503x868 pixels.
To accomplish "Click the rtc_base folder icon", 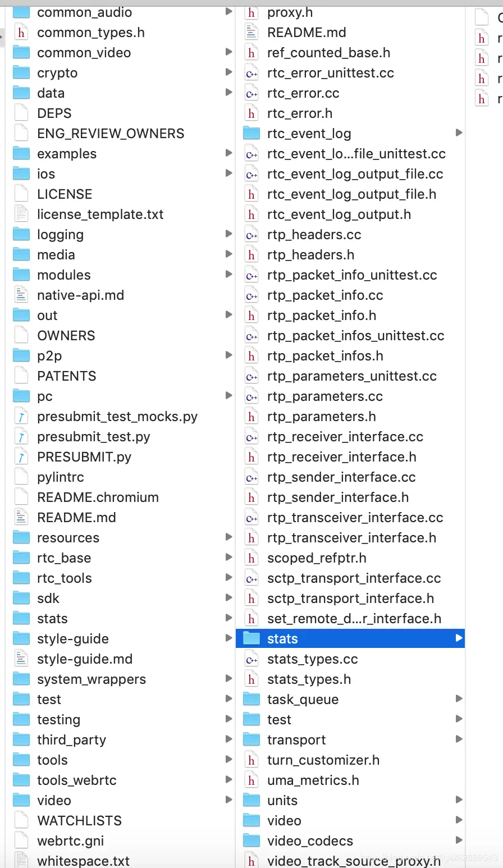I will coord(21,558).
